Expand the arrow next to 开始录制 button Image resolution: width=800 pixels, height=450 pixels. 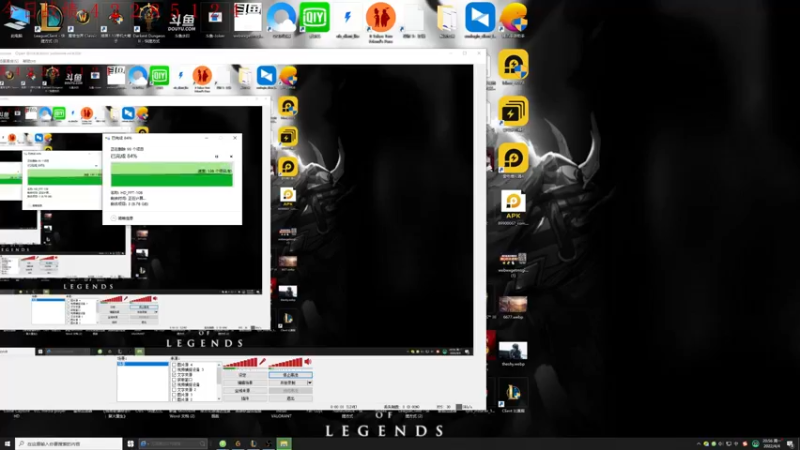(309, 383)
